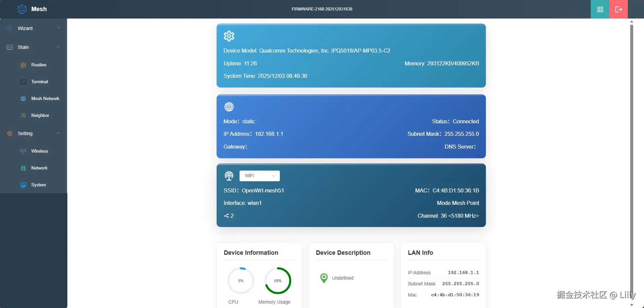Click the Setting gear icon in sidebar

(10, 133)
